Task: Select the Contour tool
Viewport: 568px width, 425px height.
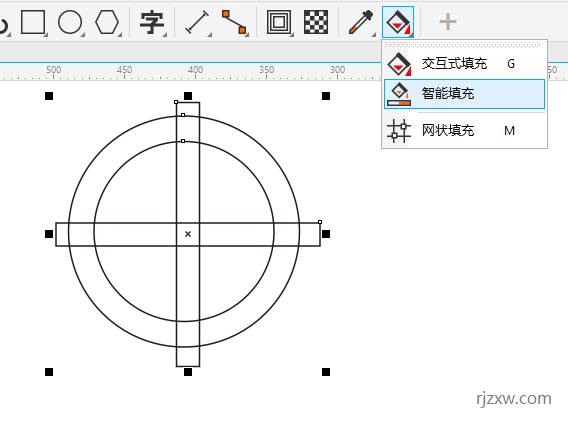Action: coord(279,22)
